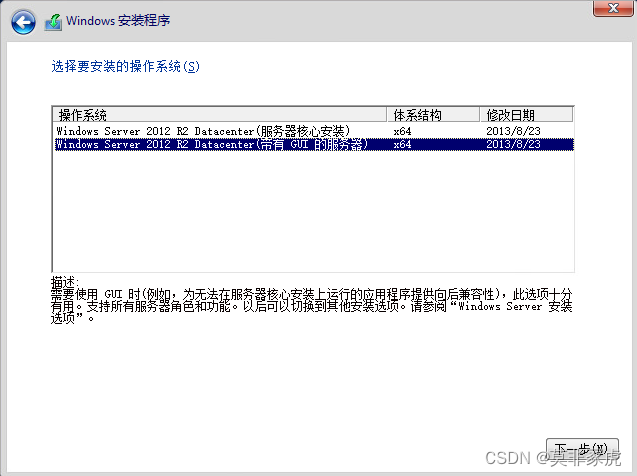
Task: Click the Windows 安装程序 title text
Action: (118, 20)
